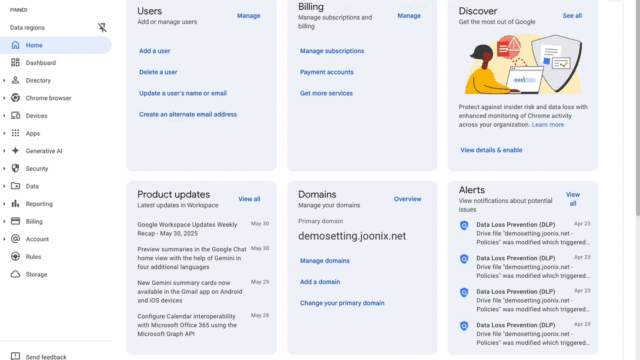640x360 pixels.
Task: Open Manage domains link
Action: click(324, 260)
